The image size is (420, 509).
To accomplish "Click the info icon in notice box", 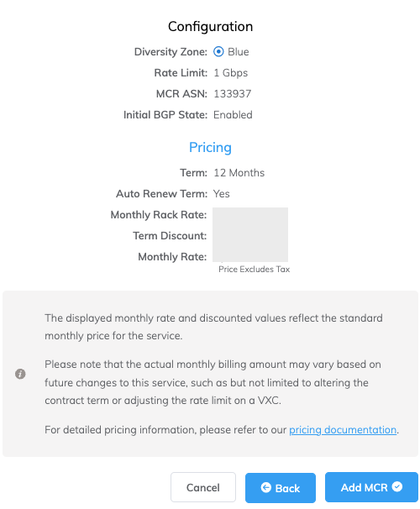I will [20, 374].
